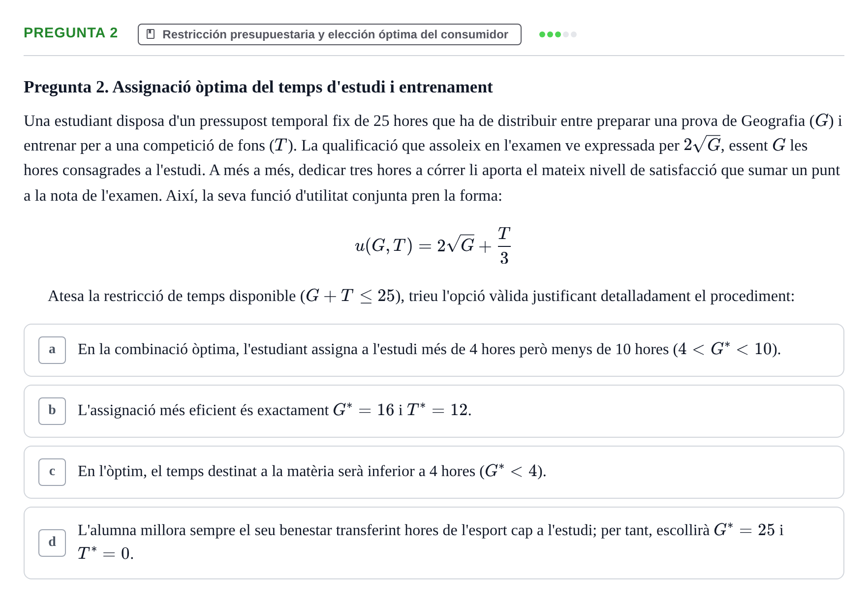The image size is (868, 603).
Task: Click the question title Assignació òptima heading
Action: (x=258, y=87)
